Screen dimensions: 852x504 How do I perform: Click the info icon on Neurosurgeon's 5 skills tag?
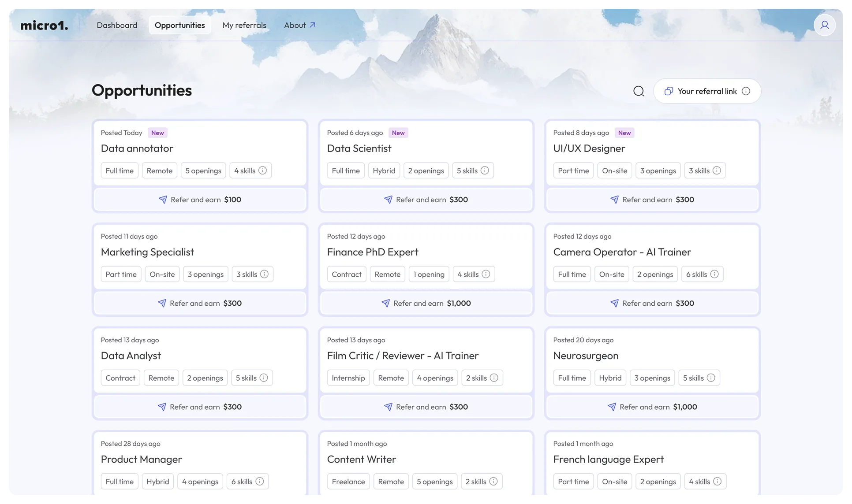[x=711, y=378]
